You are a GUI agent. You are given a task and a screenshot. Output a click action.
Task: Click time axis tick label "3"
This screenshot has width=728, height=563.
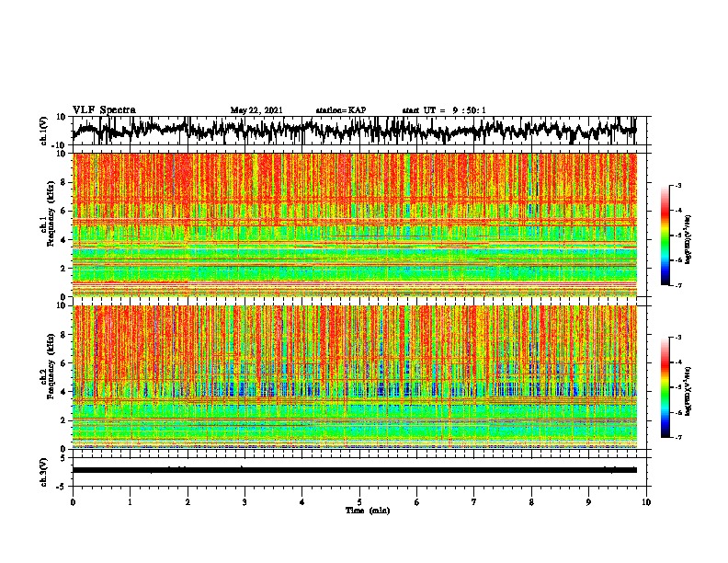coord(245,502)
